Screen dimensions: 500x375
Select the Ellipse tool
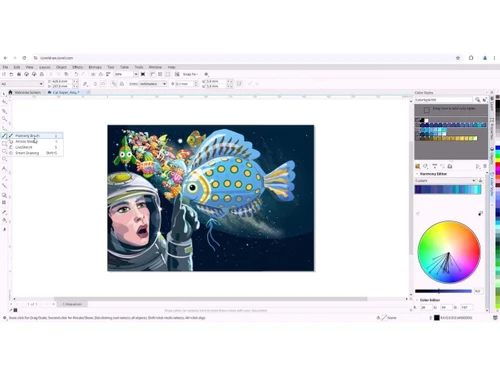4,151
